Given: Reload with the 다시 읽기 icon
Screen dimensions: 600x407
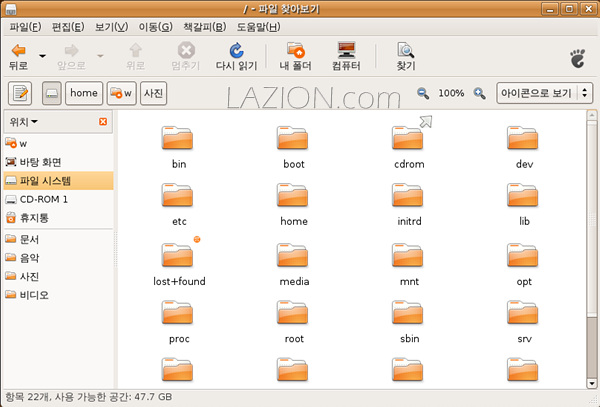Looking at the screenshot, I should 236,50.
